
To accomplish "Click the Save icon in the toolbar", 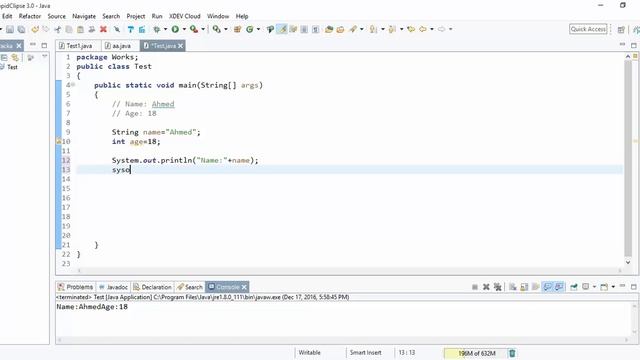I will 10,29.
